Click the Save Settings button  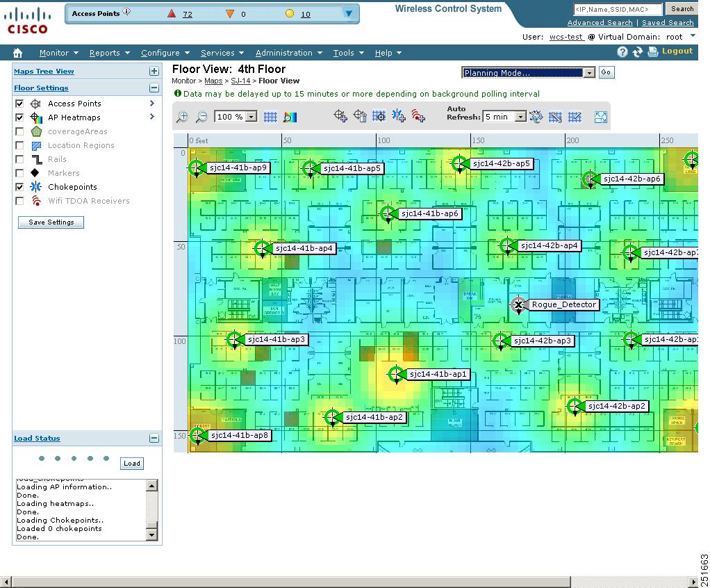50,222
